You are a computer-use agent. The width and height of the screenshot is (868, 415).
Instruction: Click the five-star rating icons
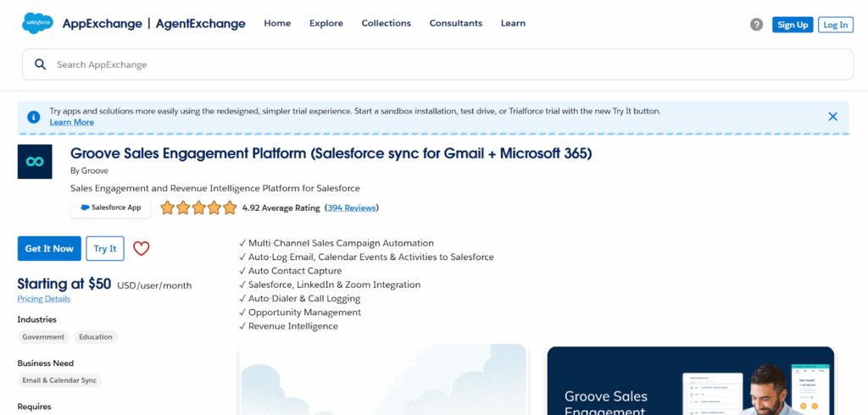click(x=198, y=208)
